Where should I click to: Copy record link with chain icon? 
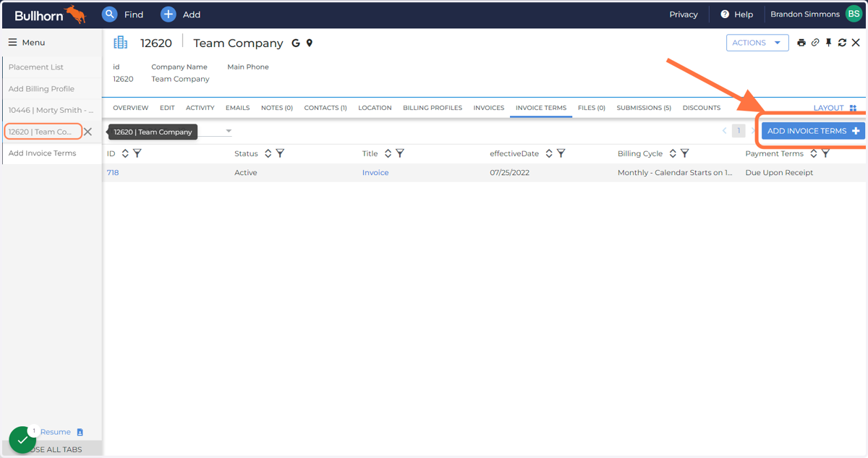[815, 43]
